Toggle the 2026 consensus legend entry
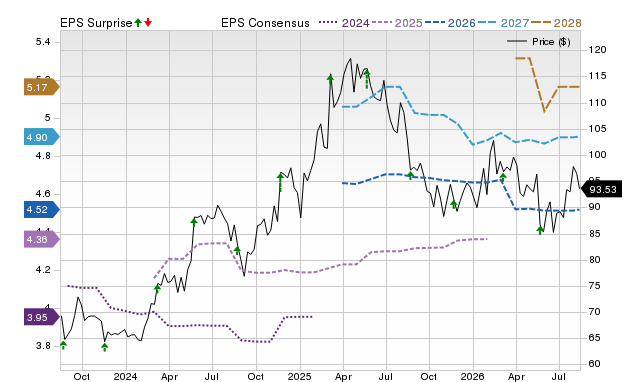 450,23
